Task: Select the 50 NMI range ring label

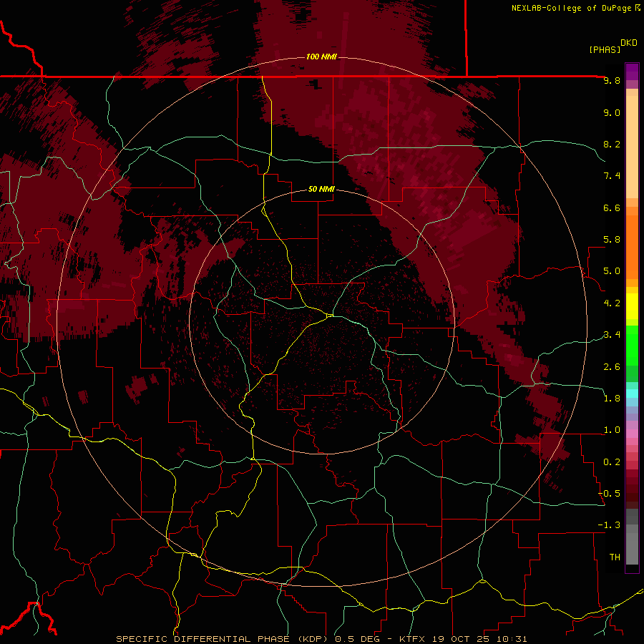Action: tap(321, 189)
